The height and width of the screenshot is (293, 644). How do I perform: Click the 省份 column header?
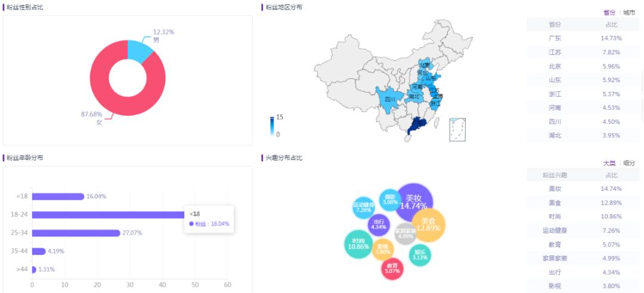point(555,24)
